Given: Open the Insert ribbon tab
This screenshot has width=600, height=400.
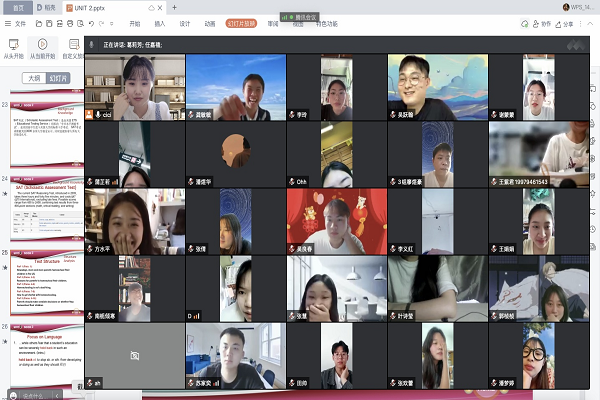Looking at the screenshot, I should pos(161,23).
